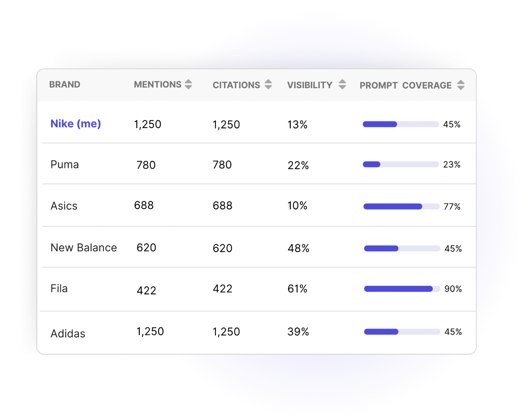The width and height of the screenshot is (532, 414).
Task: Click Puma's prompt coverage progress bar
Action: 401,164
